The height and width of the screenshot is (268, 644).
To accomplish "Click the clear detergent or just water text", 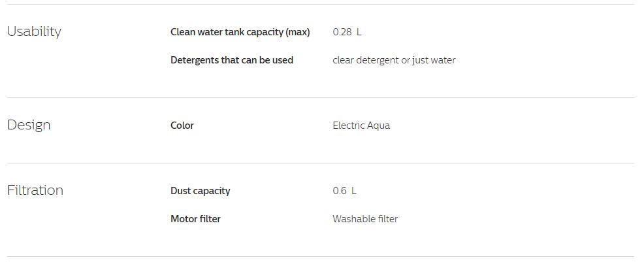I will point(394,60).
